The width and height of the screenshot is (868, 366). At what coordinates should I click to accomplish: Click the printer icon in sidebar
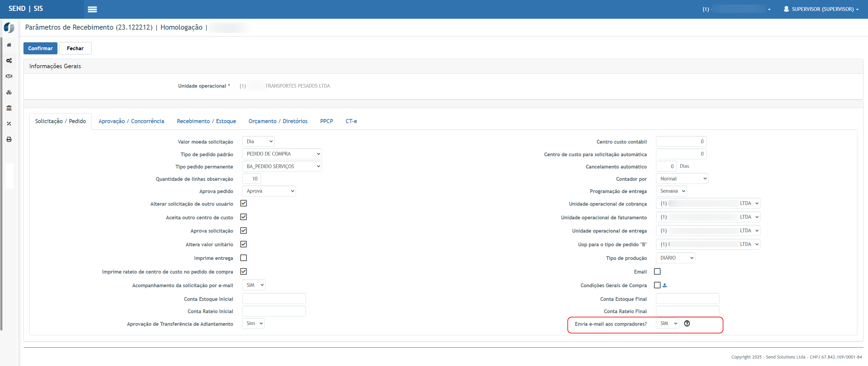tap(9, 140)
